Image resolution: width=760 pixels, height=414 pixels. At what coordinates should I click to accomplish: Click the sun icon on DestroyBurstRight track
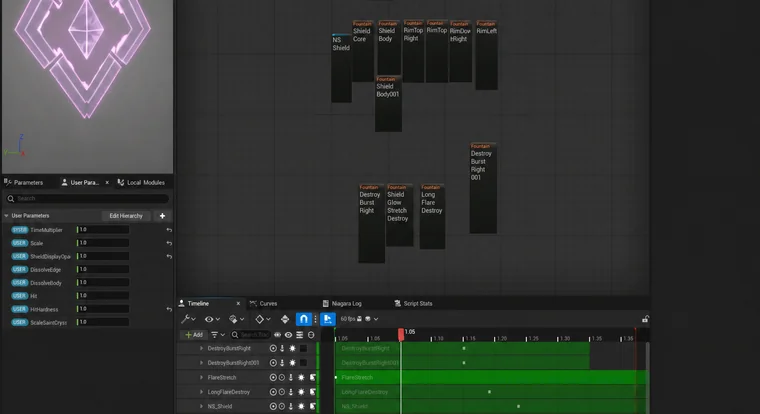point(292,348)
